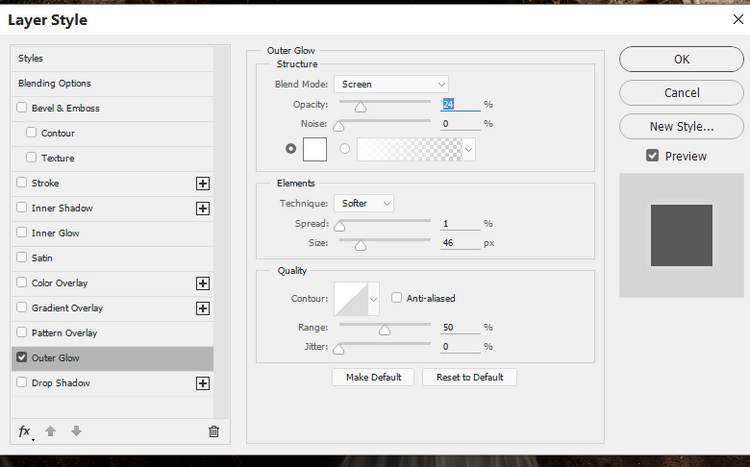Click the Make Default button
The height and width of the screenshot is (467, 750).
[373, 377]
